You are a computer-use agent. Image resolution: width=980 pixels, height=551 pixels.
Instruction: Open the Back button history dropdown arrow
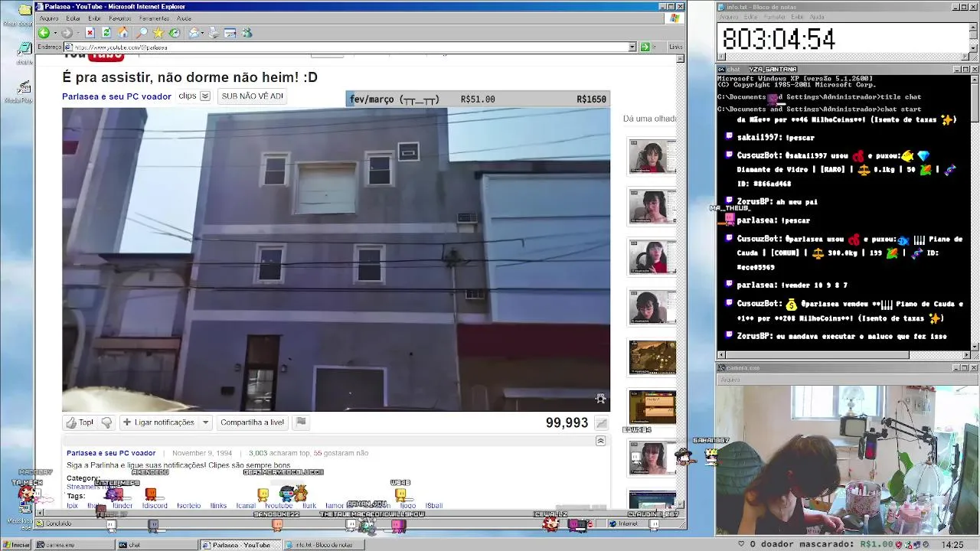point(54,33)
